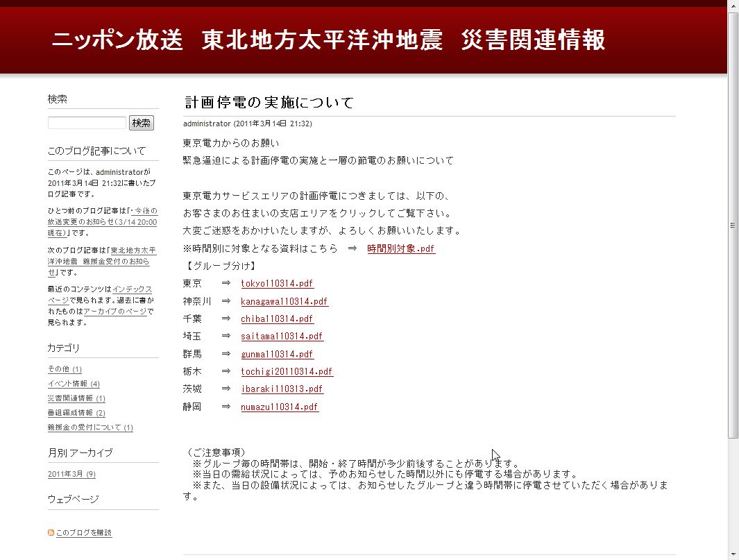Click the カテゴリ sidebar heading

click(64, 348)
